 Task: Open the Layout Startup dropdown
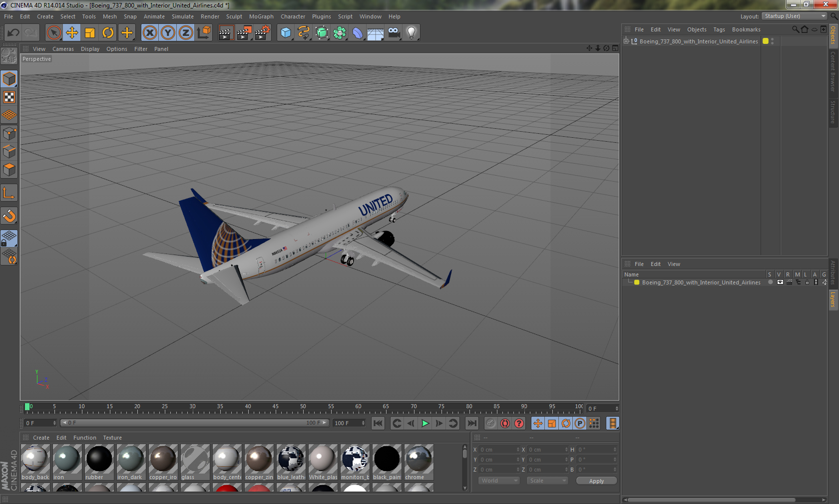(x=795, y=16)
